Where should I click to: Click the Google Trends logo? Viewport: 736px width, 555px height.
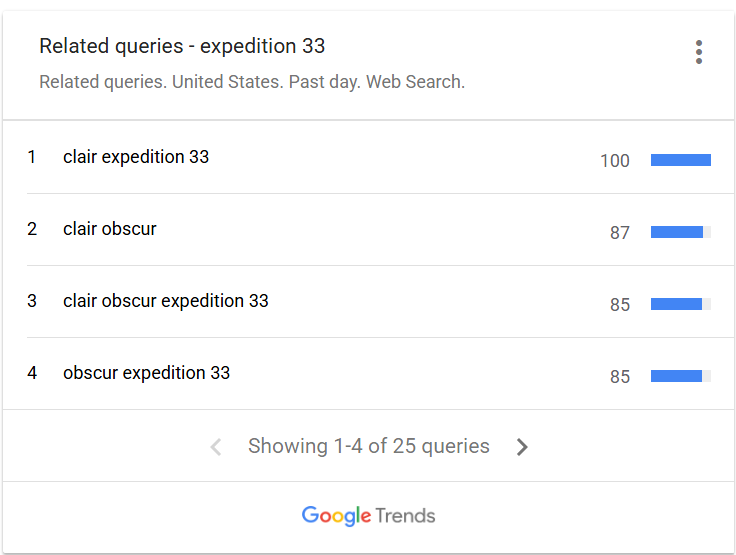click(x=368, y=516)
